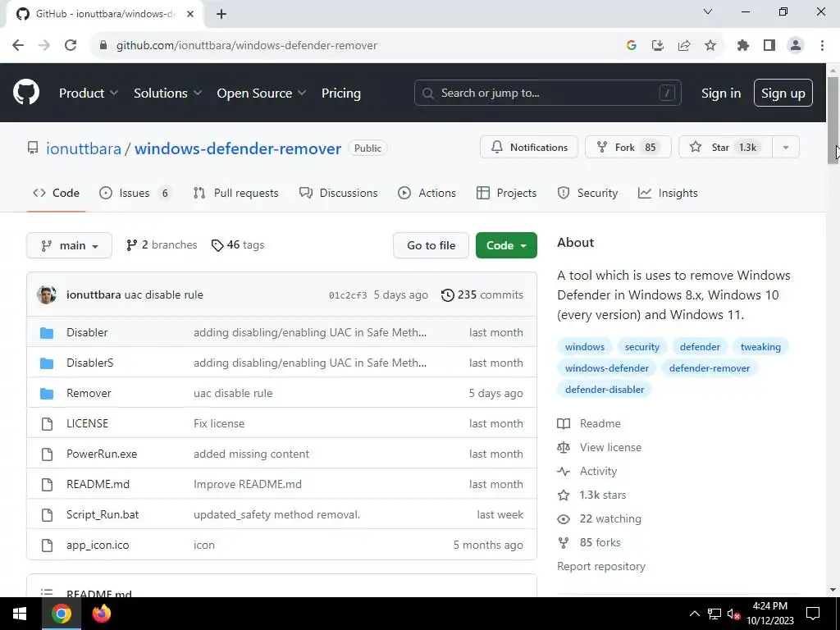This screenshot has width=840, height=630.
Task: Select the windows-defender topic tag
Action: pyautogui.click(x=606, y=368)
